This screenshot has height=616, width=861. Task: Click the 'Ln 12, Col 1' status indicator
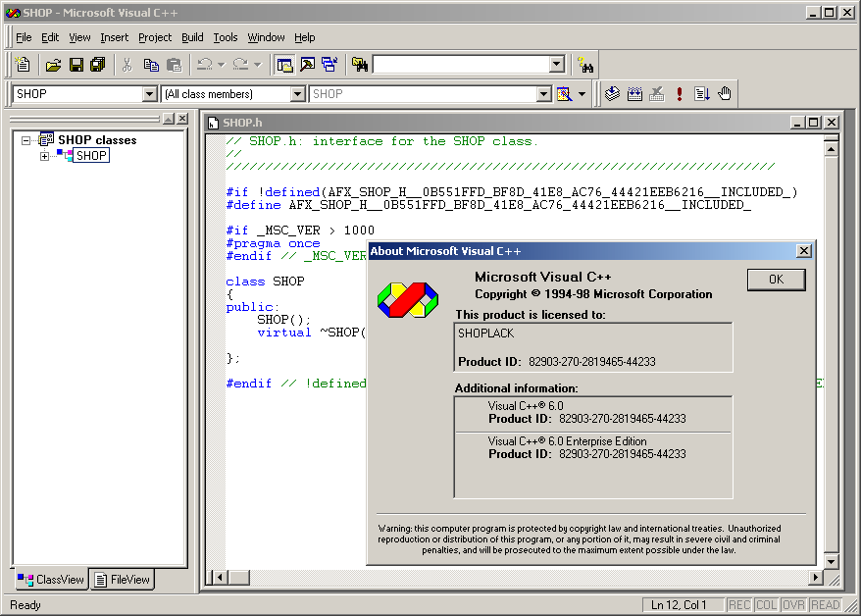pyautogui.click(x=684, y=605)
